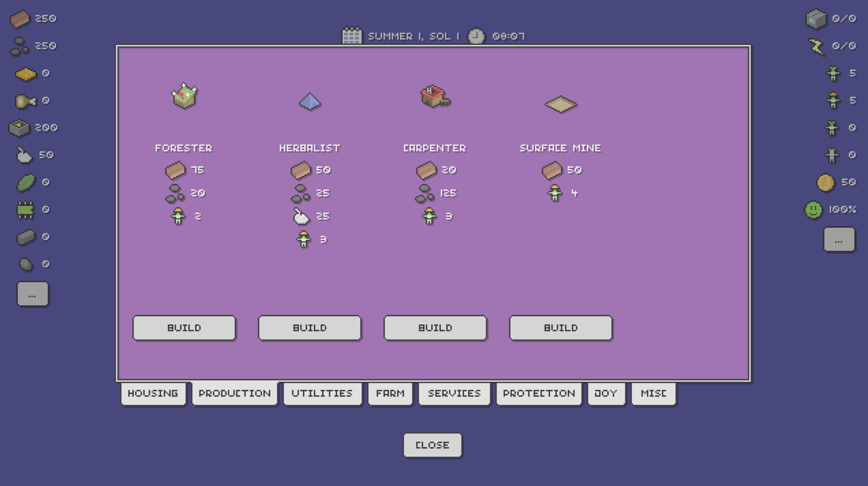
Task: Select the Herbalist tent icon
Action: pos(310,102)
